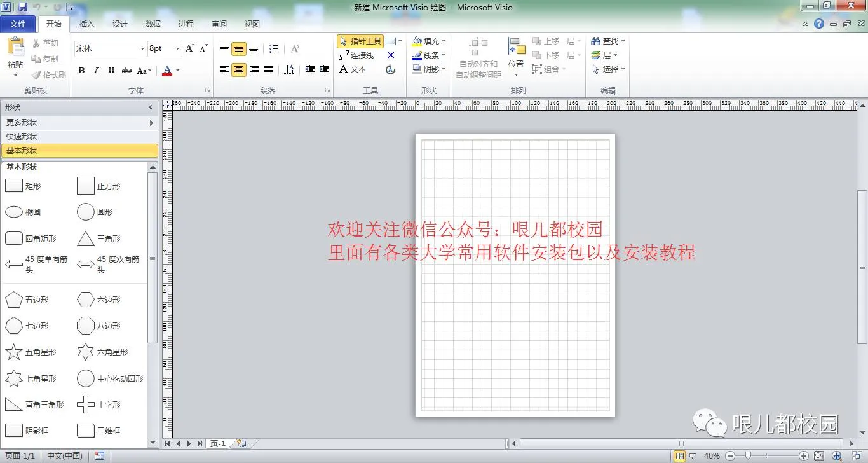Toggle left text alignment
Screen dimensions: 868x463
(224, 70)
